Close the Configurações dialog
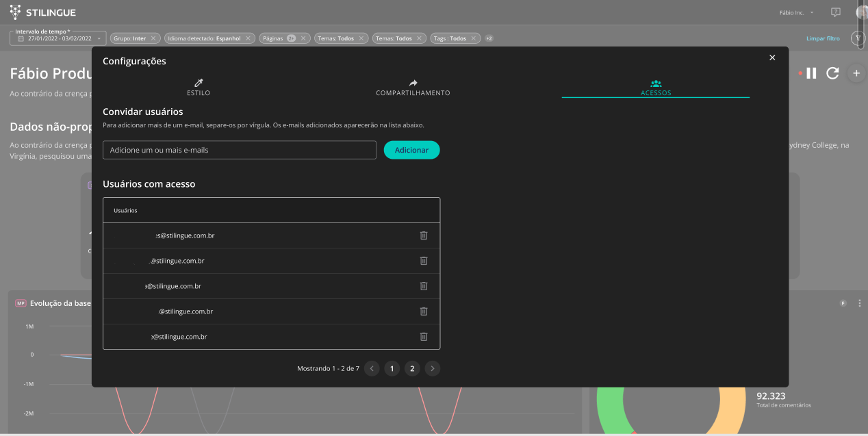Image resolution: width=868 pixels, height=436 pixels. tap(772, 57)
